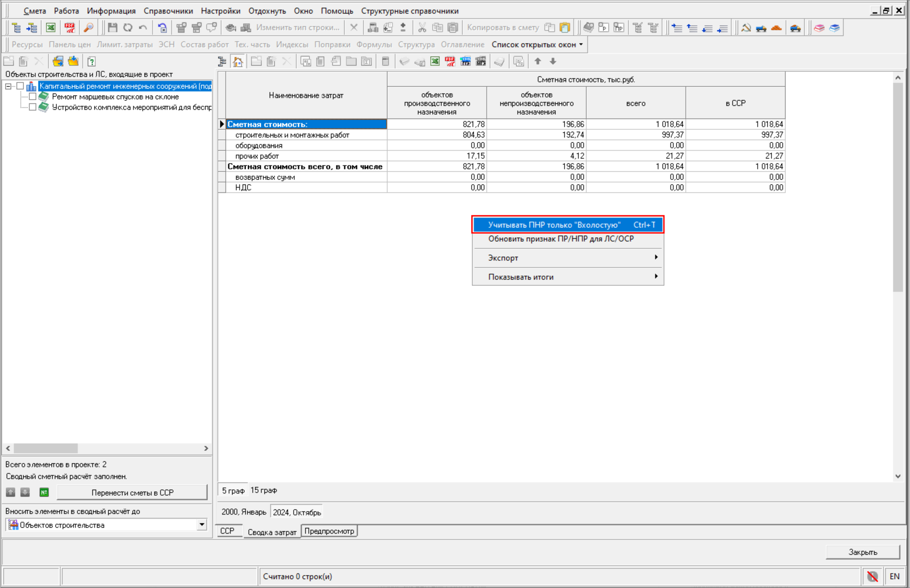
Task: Switch to the Предпросмотр tab
Action: coord(329,531)
